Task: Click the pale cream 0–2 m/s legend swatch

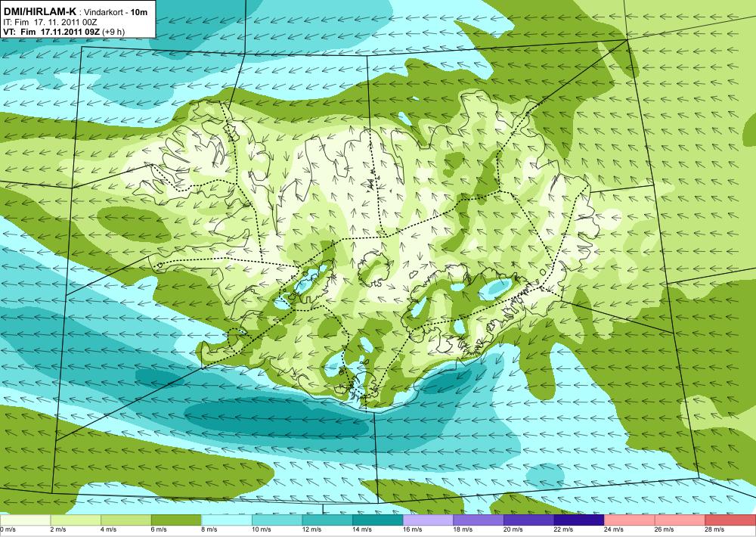Action: [x=25, y=520]
